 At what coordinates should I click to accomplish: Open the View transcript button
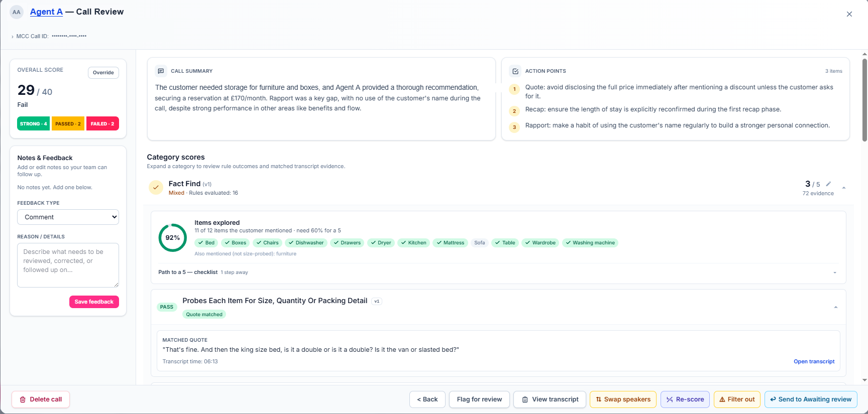[550, 399]
